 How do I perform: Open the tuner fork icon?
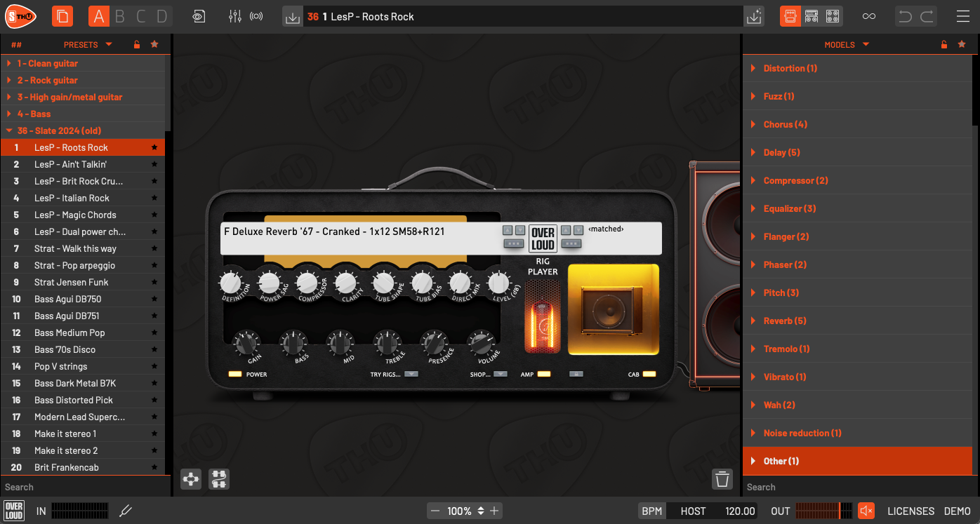[126, 511]
